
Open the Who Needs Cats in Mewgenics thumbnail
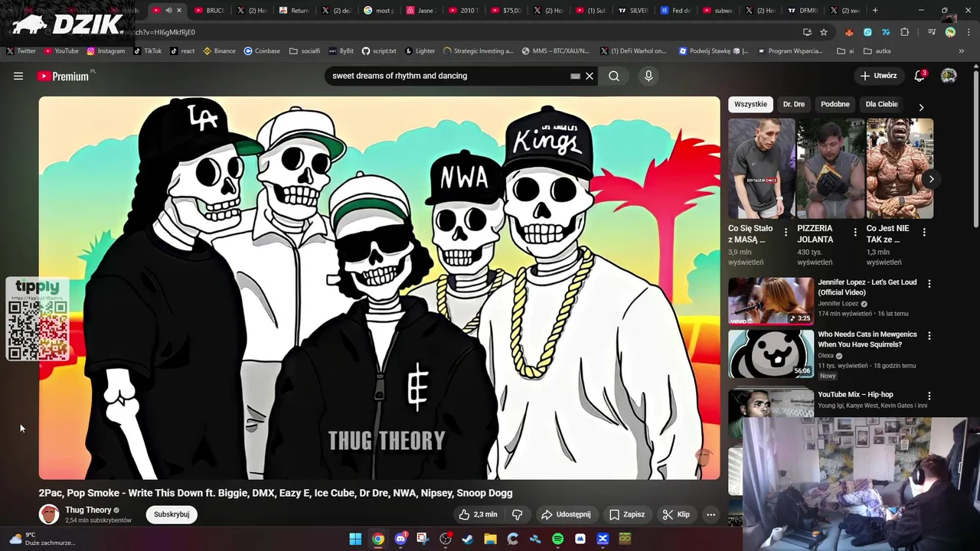(771, 354)
